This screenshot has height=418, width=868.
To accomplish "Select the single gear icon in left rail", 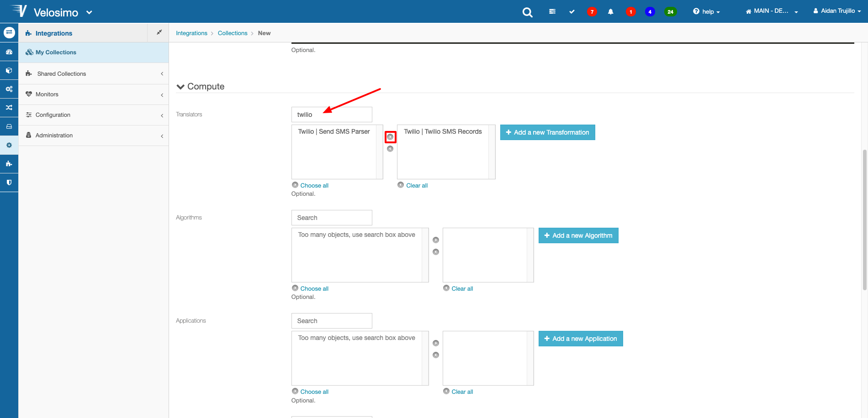I will coord(9,145).
